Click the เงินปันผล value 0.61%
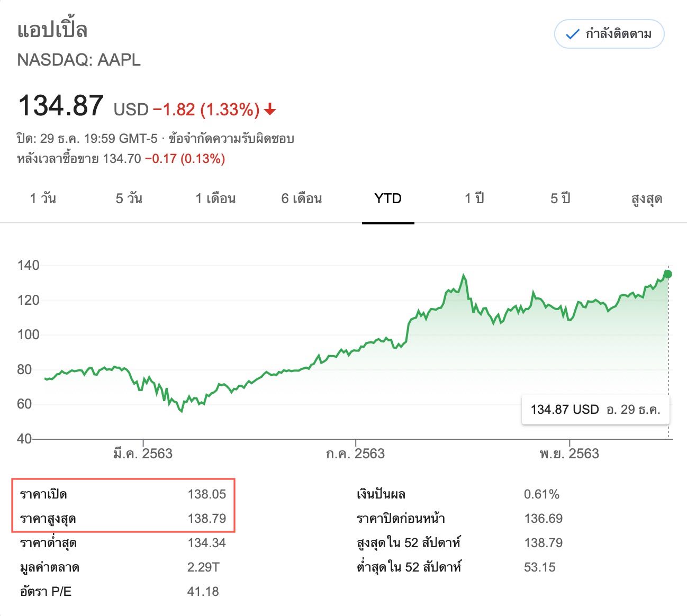Viewport: 687px width, 616px height. pos(541,494)
